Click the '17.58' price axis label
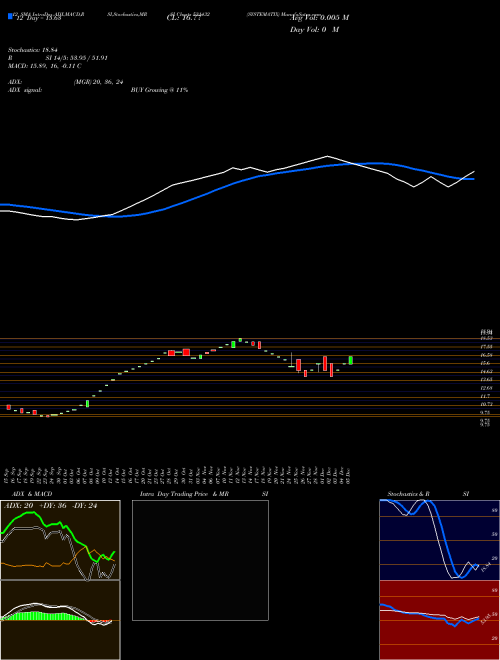Screen dimensions: 500x660 pyautogui.click(x=487, y=346)
